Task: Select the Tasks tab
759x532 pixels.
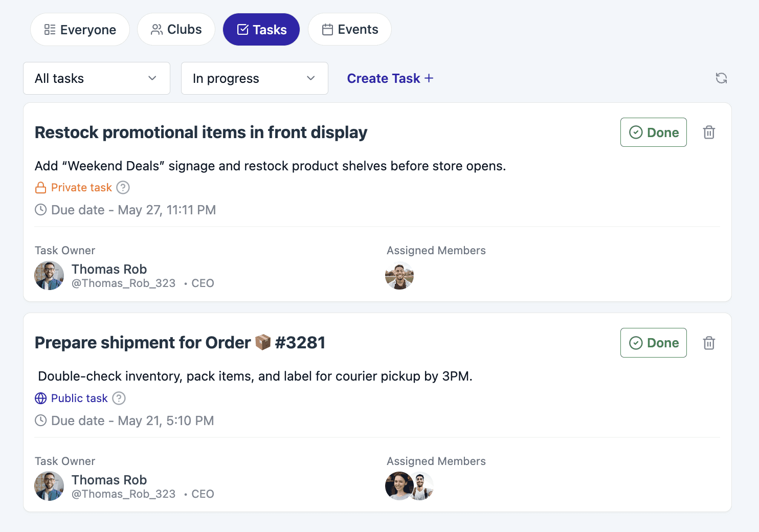Action: pyautogui.click(x=261, y=30)
